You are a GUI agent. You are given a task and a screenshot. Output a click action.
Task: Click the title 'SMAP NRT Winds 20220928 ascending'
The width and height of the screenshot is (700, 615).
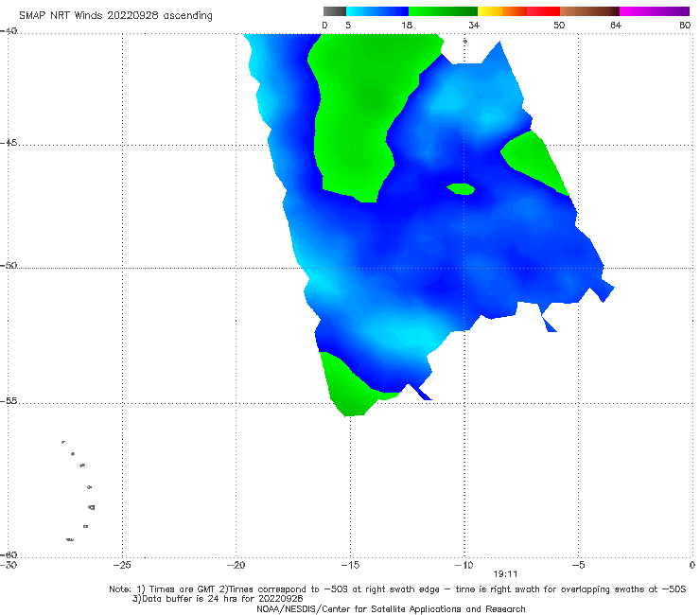click(115, 15)
